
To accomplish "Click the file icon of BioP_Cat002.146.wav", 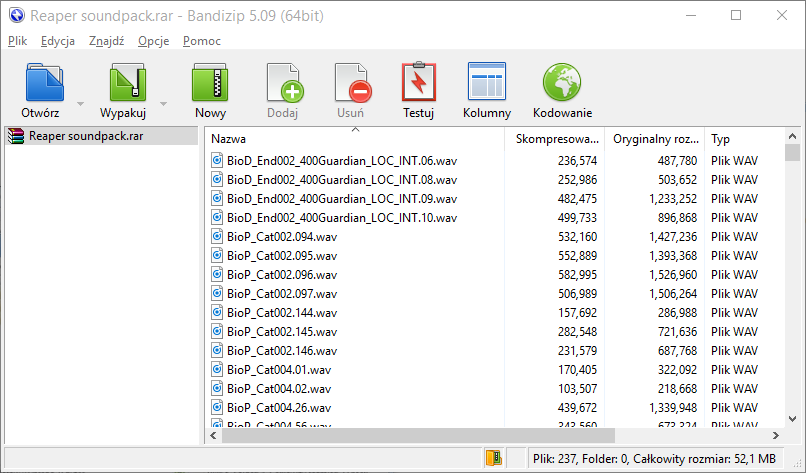I will (217, 351).
